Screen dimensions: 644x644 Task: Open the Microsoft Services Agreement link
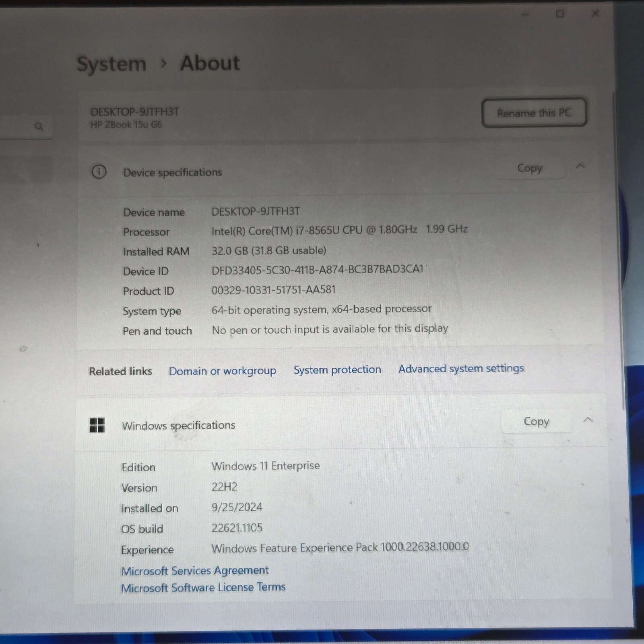pos(195,570)
